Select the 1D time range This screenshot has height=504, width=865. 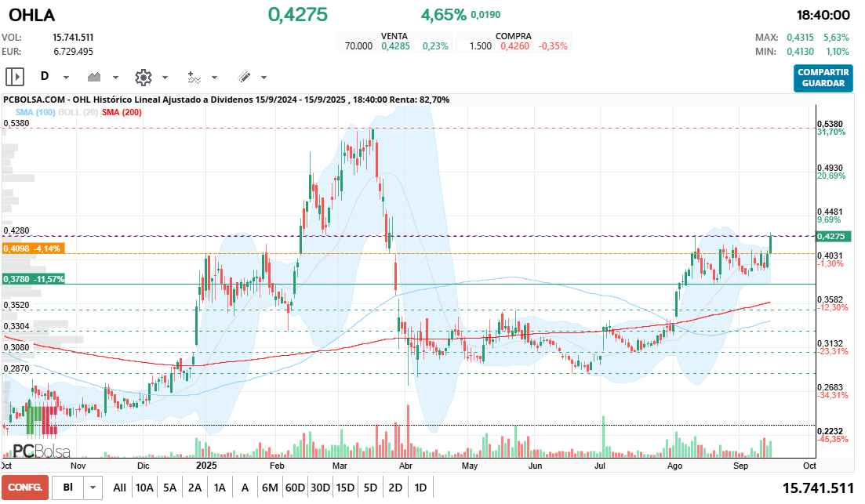(x=420, y=488)
